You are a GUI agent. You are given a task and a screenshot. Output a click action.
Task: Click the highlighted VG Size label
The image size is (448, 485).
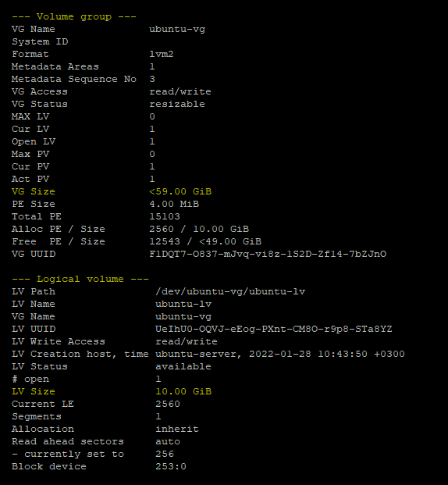click(34, 191)
